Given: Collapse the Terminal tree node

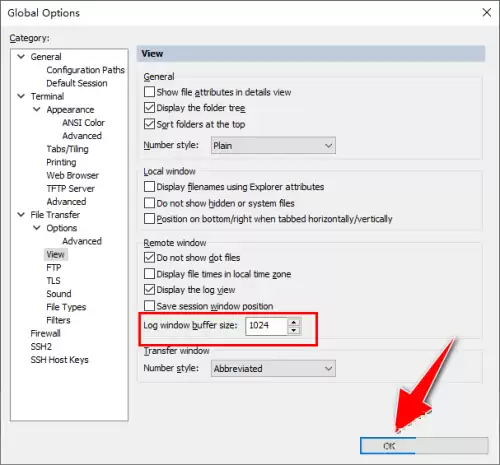Looking at the screenshot, I should coord(21,96).
